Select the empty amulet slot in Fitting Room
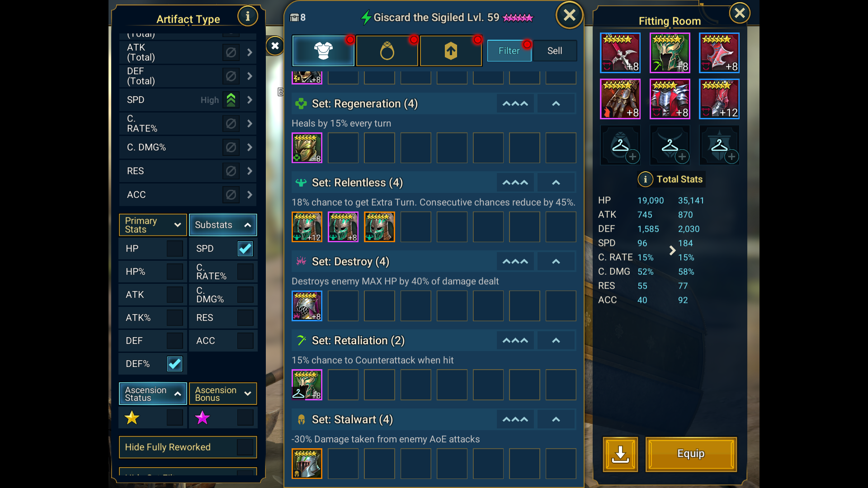Viewport: 868px width, 488px height. [x=670, y=145]
